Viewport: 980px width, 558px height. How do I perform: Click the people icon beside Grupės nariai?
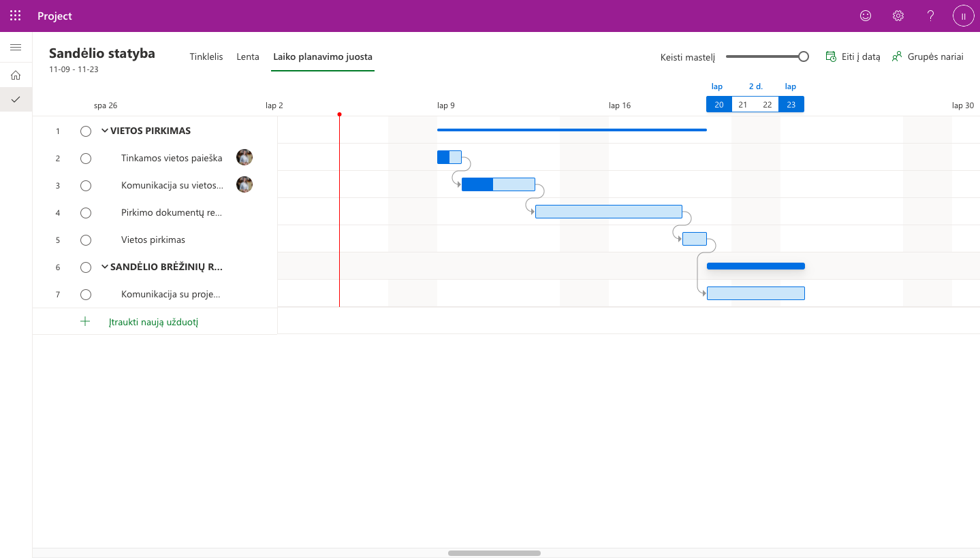(x=897, y=56)
